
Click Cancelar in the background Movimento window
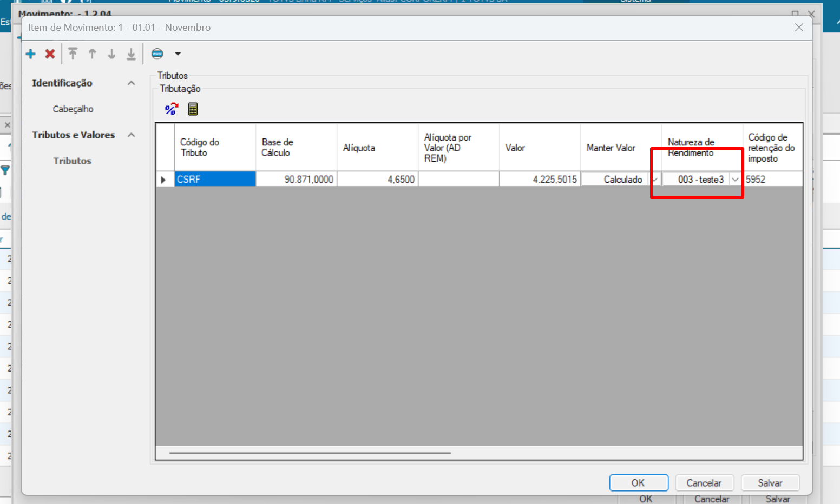coord(712,499)
